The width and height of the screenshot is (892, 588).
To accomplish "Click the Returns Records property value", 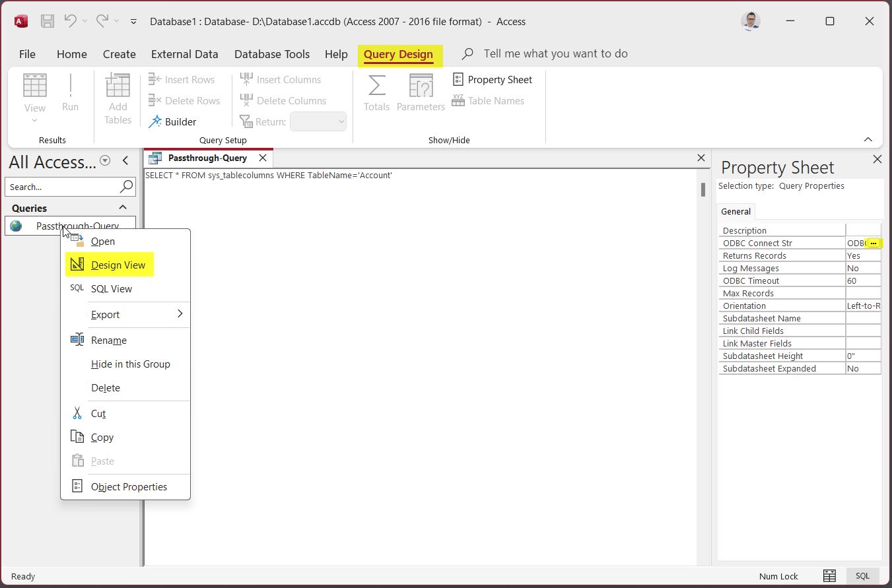I will click(863, 256).
